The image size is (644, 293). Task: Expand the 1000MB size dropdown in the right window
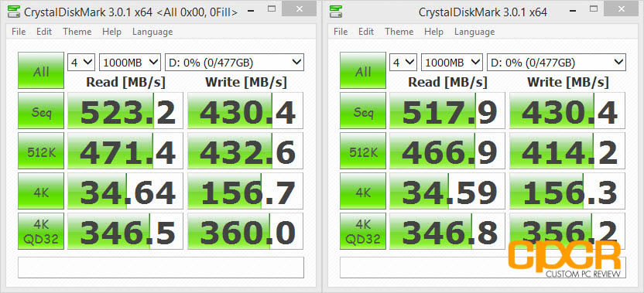coord(452,63)
